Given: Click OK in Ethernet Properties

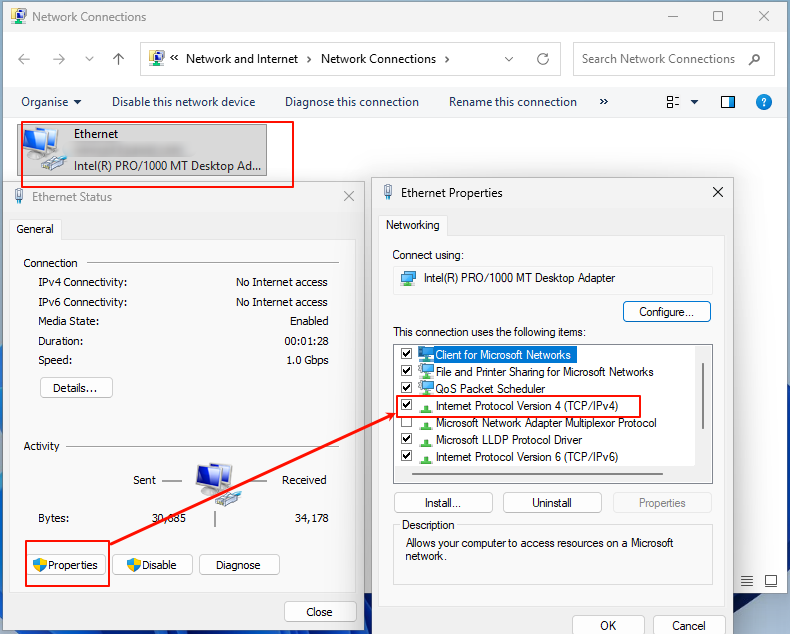Looking at the screenshot, I should [x=608, y=625].
